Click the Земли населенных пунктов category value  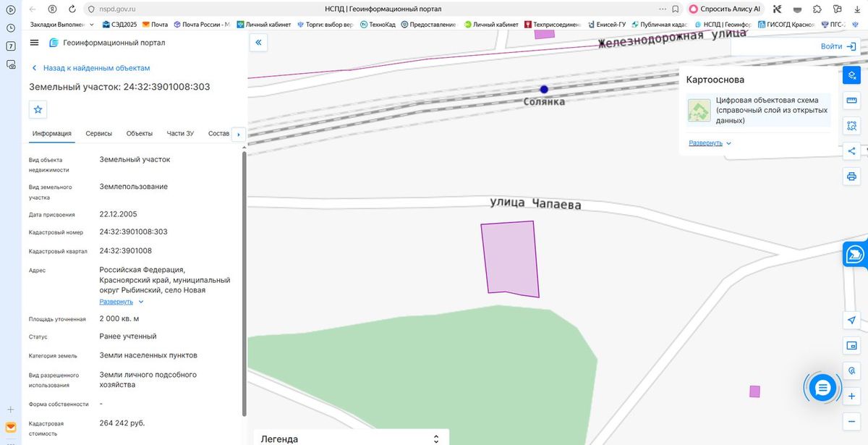point(148,355)
